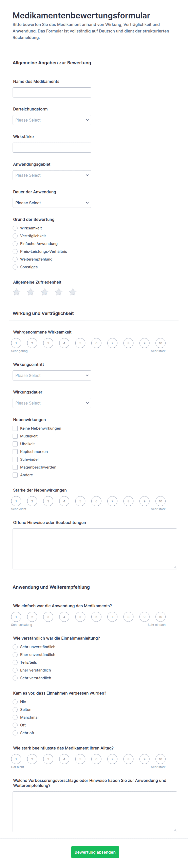Select 1 on Wahrgenommene Wirksamkeit scale
188x868 pixels.
[16, 343]
